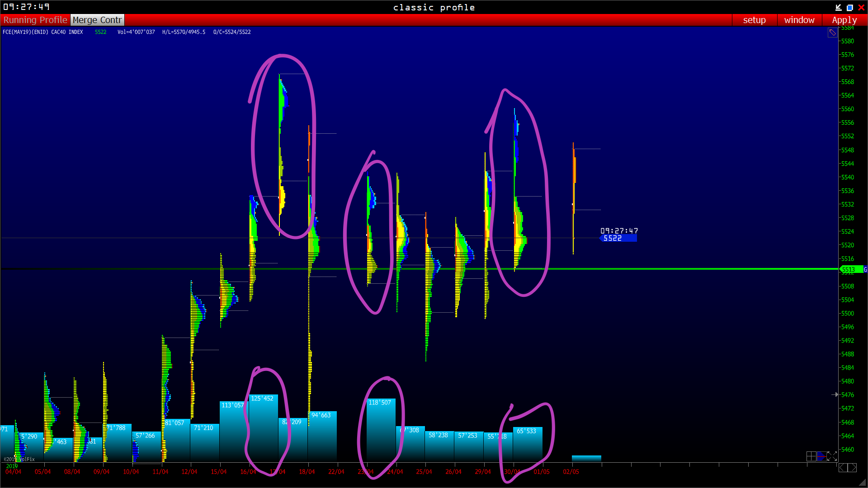Image resolution: width=868 pixels, height=488 pixels.
Task: Click the blue restore window icon
Action: tap(849, 7)
